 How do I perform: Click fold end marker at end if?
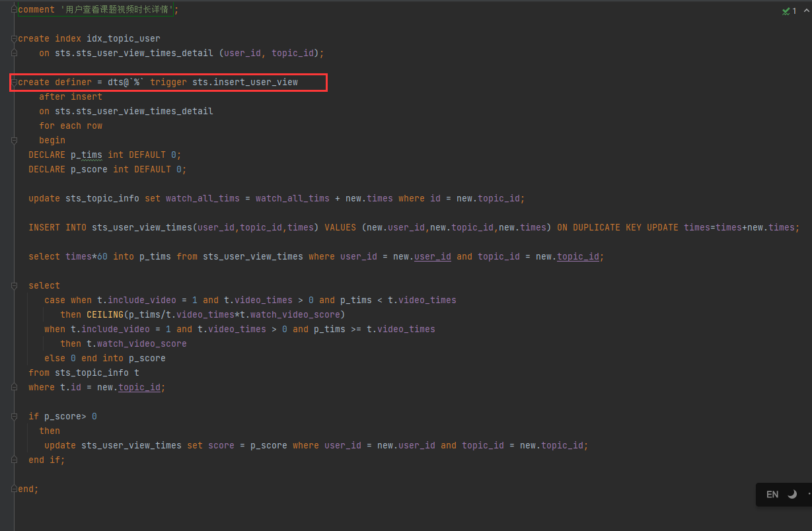(x=14, y=460)
